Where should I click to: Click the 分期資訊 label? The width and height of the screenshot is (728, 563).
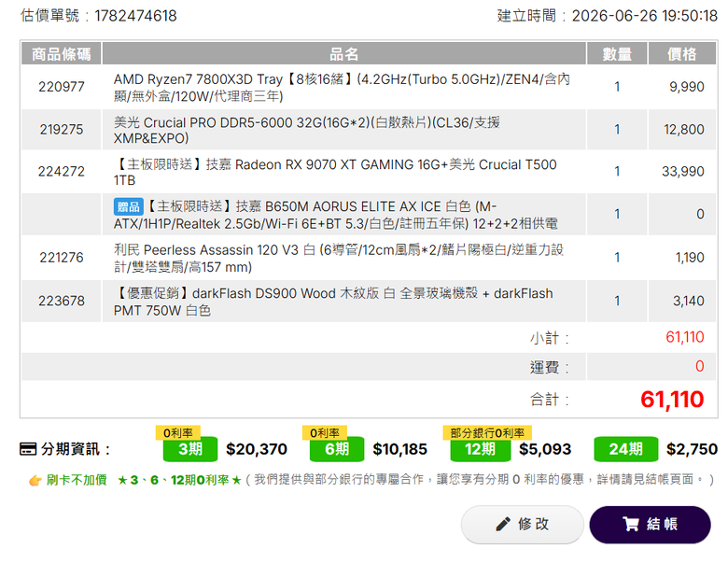click(75, 449)
